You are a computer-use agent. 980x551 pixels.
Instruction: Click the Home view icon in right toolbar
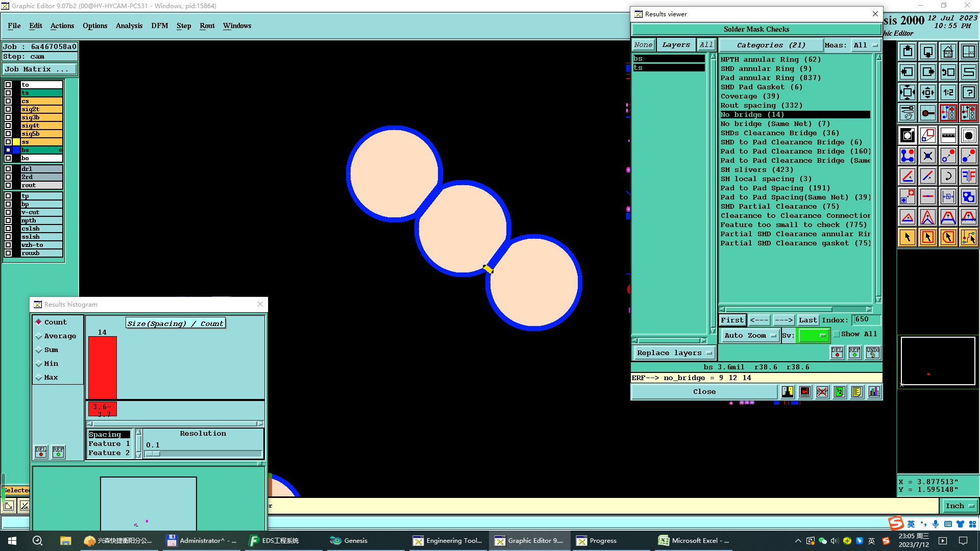point(948,52)
